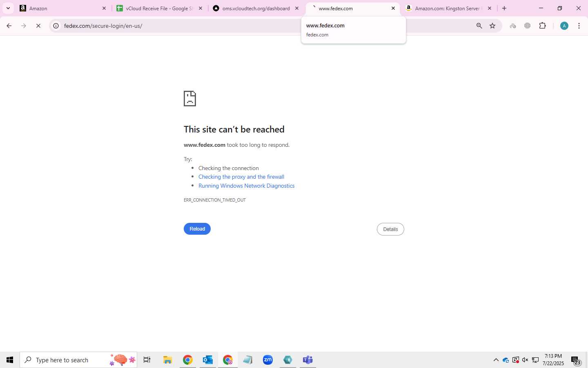Open Zoom from taskbar
588x368 pixels.
[x=268, y=360]
